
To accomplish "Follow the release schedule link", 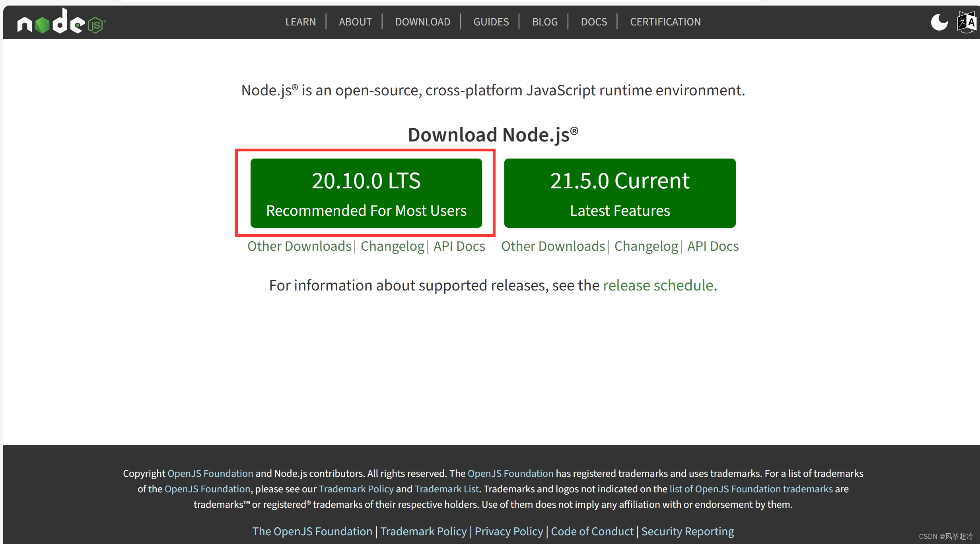I will (x=658, y=285).
